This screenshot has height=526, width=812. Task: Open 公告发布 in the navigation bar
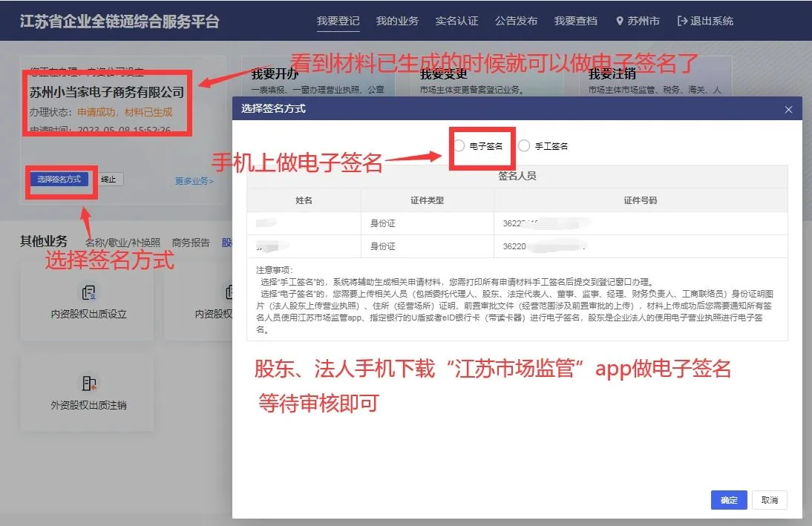click(516, 22)
